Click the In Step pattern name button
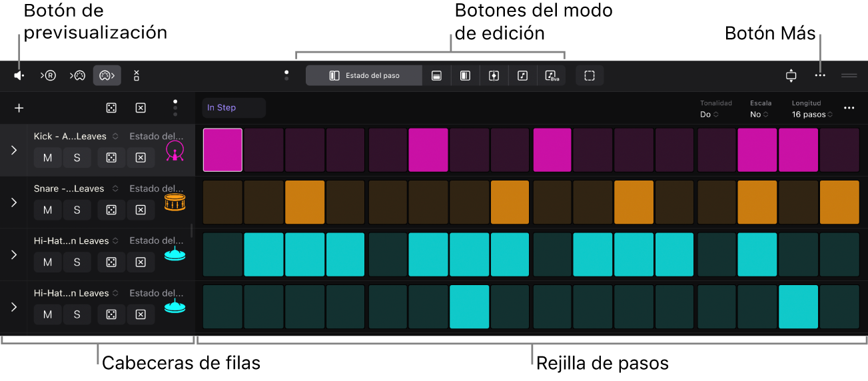 tap(234, 108)
